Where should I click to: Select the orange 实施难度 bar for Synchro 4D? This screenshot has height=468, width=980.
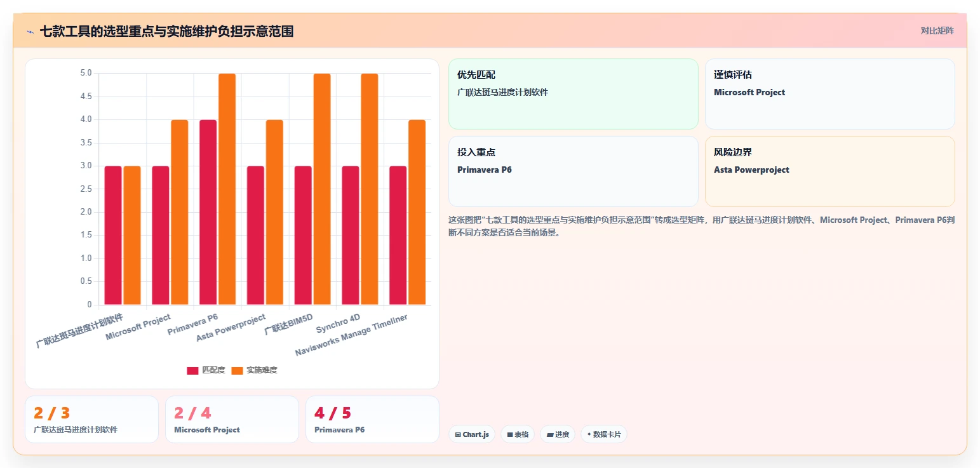pos(370,189)
